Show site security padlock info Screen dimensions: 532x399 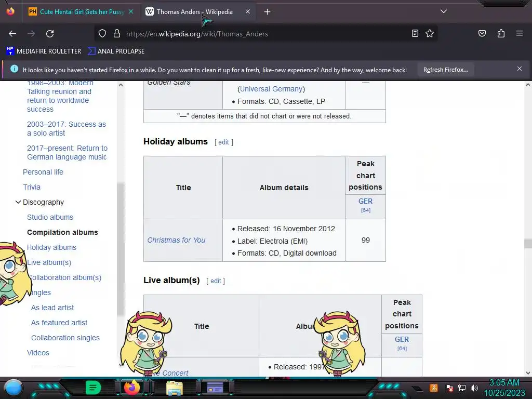click(117, 34)
